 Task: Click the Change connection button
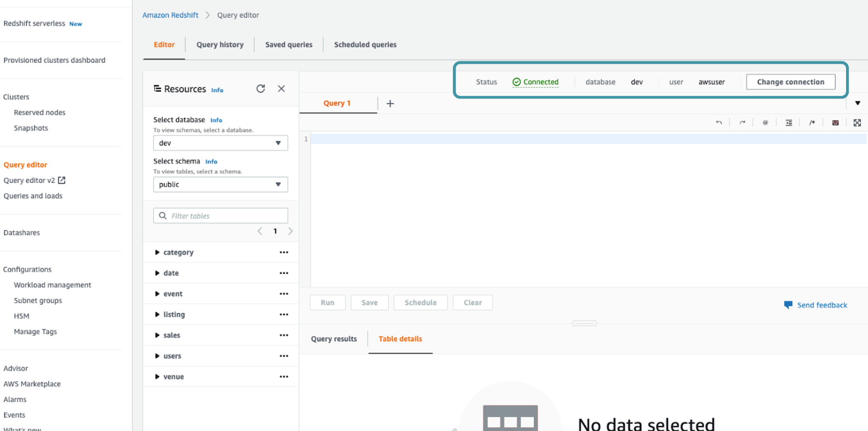click(790, 82)
